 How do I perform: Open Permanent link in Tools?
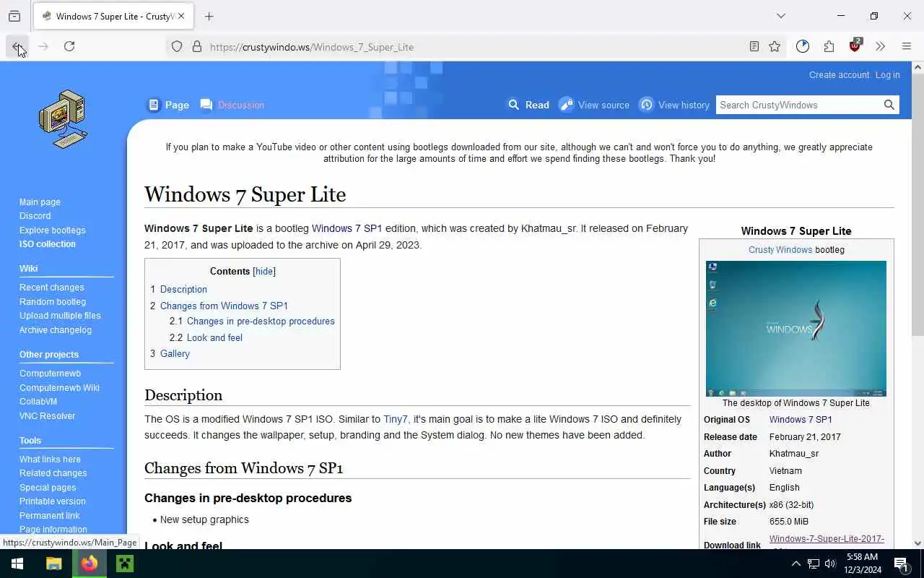[x=49, y=516]
